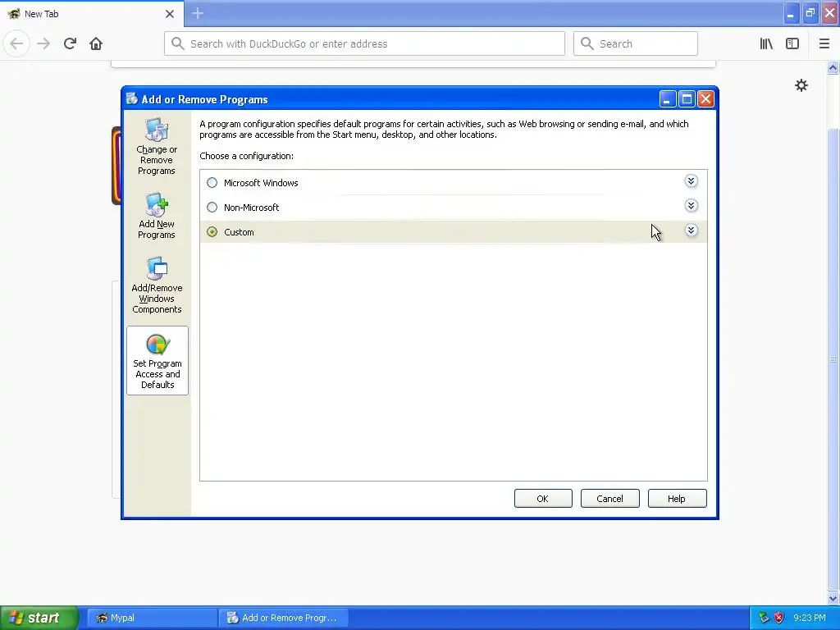The height and width of the screenshot is (630, 840).
Task: Reload the current browser page
Action: click(70, 43)
